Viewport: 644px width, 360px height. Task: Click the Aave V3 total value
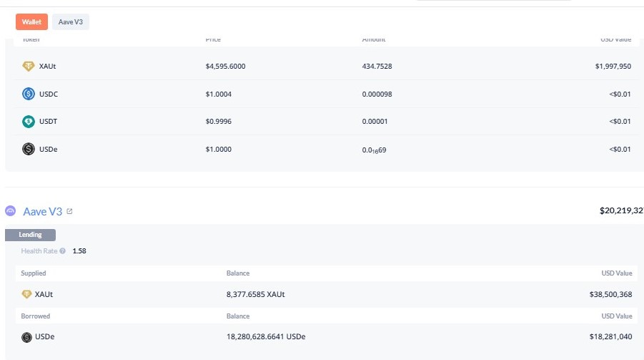620,211
